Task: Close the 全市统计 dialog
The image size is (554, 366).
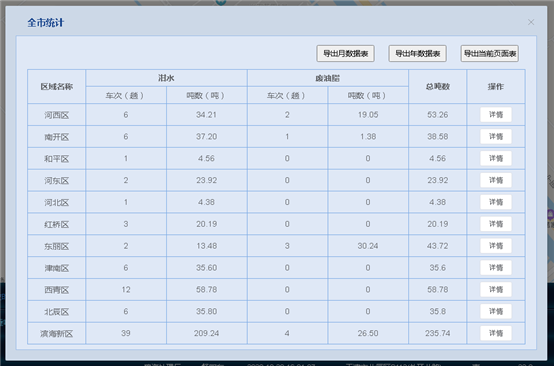Action: [531, 22]
